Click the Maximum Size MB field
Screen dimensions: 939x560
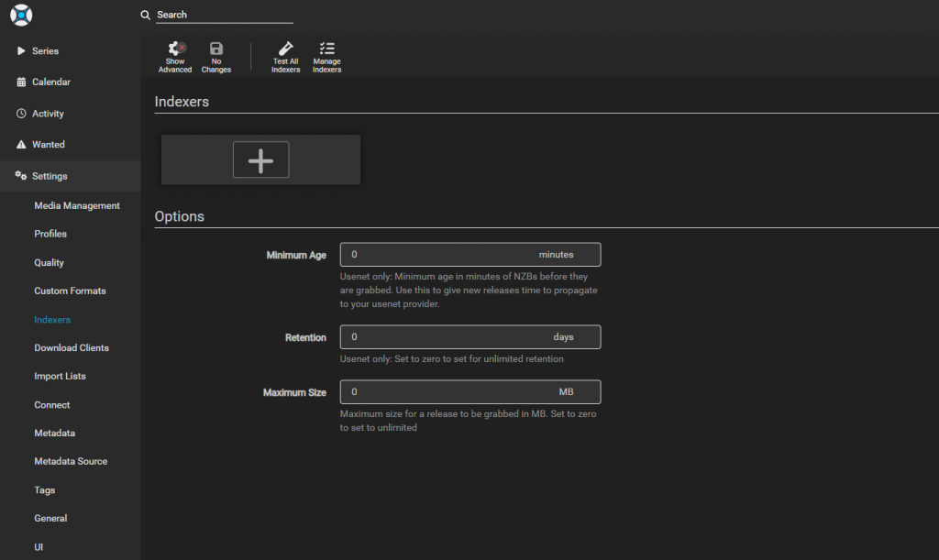[x=470, y=392]
